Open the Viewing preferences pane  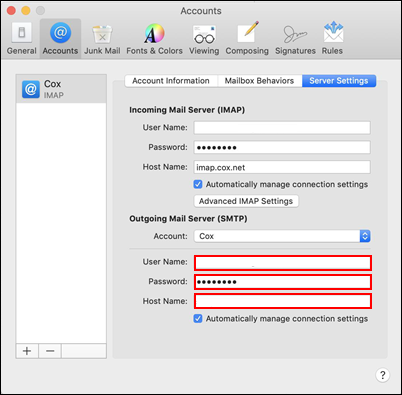[x=204, y=38]
